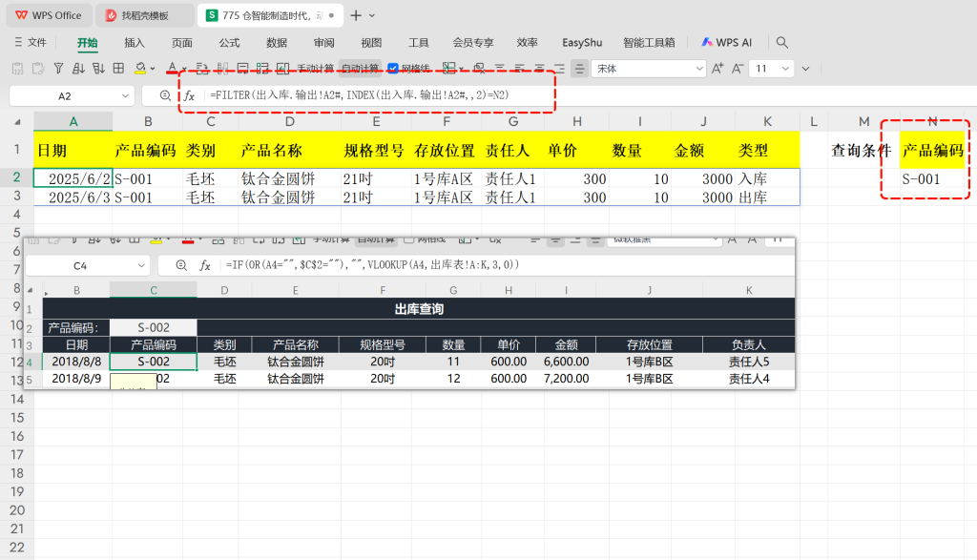Open the font color dropdown arrow

click(184, 69)
